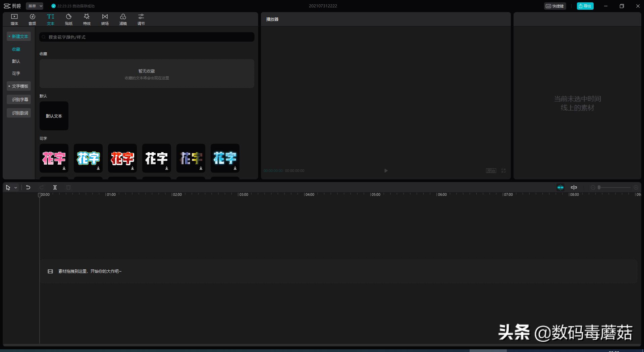
Task: Click the 当前未选中时间线上的素材 message
Action: [578, 103]
